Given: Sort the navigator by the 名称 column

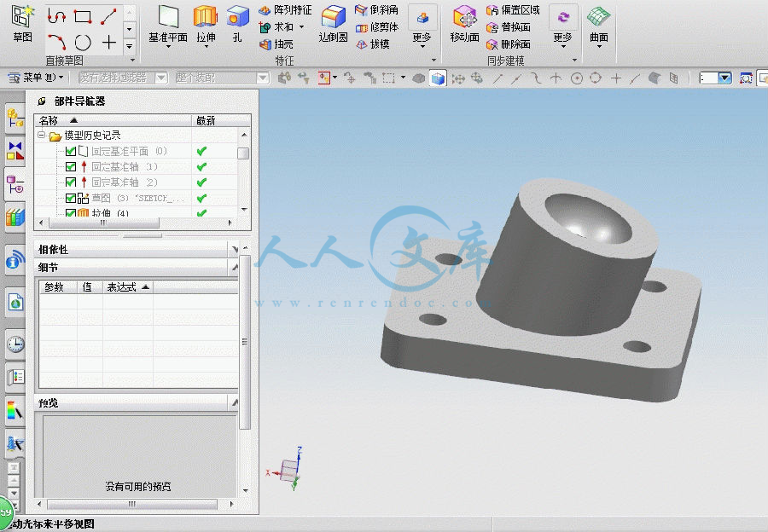Looking at the screenshot, I should 113,120.
